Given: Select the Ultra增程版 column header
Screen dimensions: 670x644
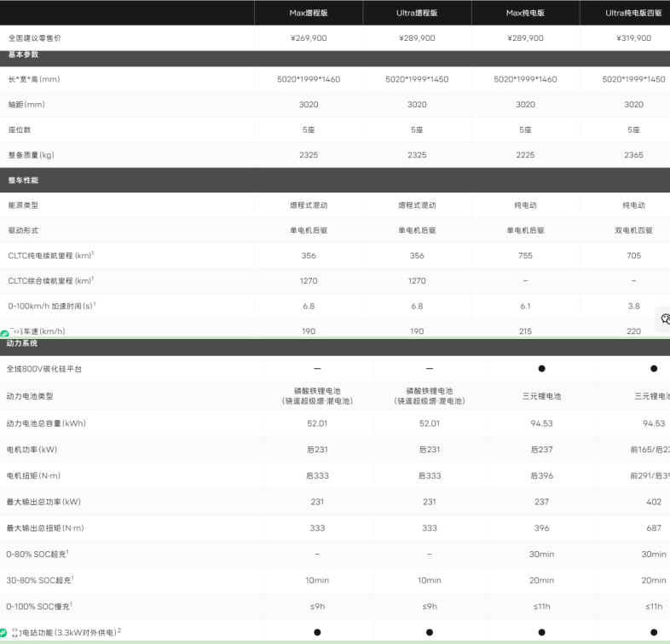Looking at the screenshot, I should pos(417,13).
